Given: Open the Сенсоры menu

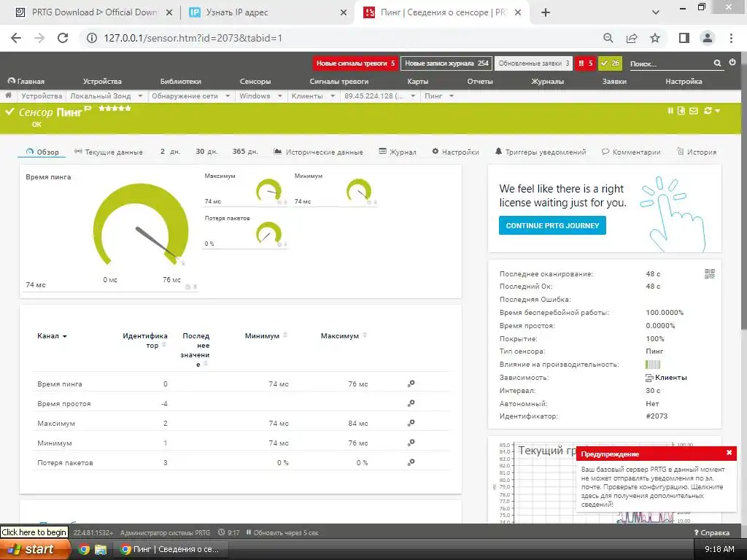Looking at the screenshot, I should pos(255,82).
